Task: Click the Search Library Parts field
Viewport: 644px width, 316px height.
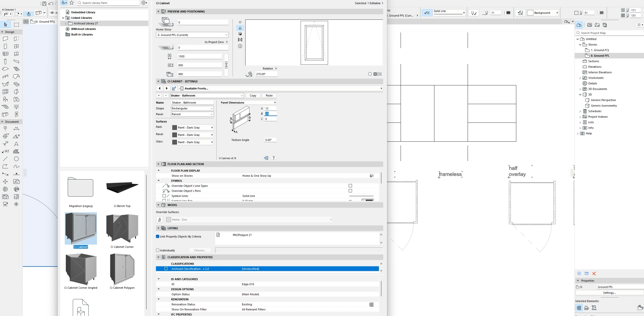Action: pos(108,3)
